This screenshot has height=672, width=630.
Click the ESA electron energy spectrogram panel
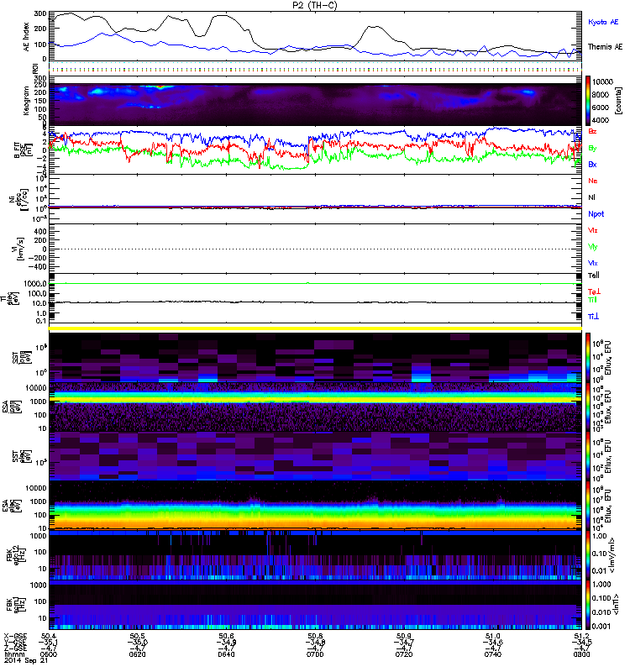point(315,506)
